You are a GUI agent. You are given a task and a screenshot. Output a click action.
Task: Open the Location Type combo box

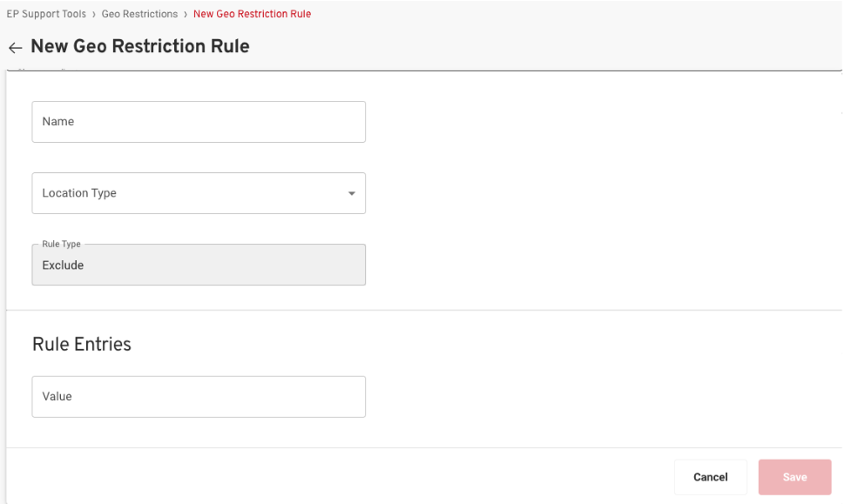[x=198, y=193]
